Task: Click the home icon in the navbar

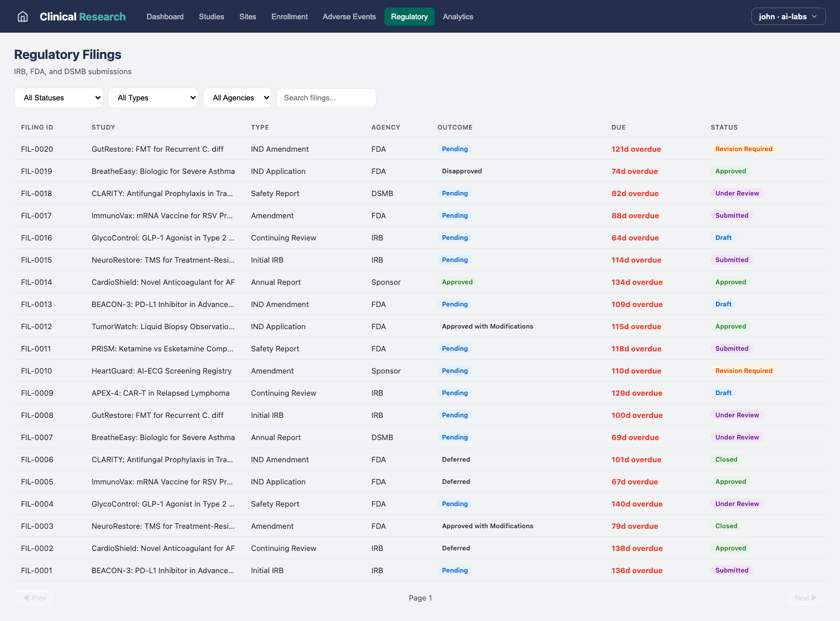Action: [x=23, y=16]
